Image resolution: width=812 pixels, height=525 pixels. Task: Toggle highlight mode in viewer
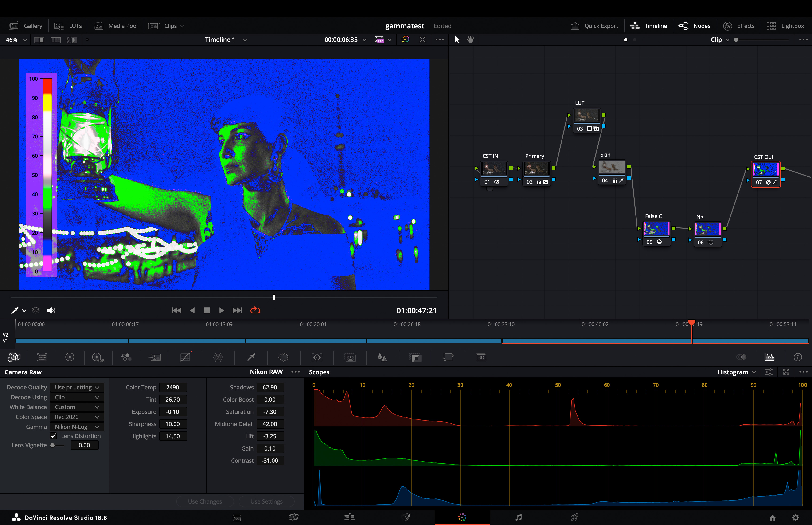pos(72,40)
